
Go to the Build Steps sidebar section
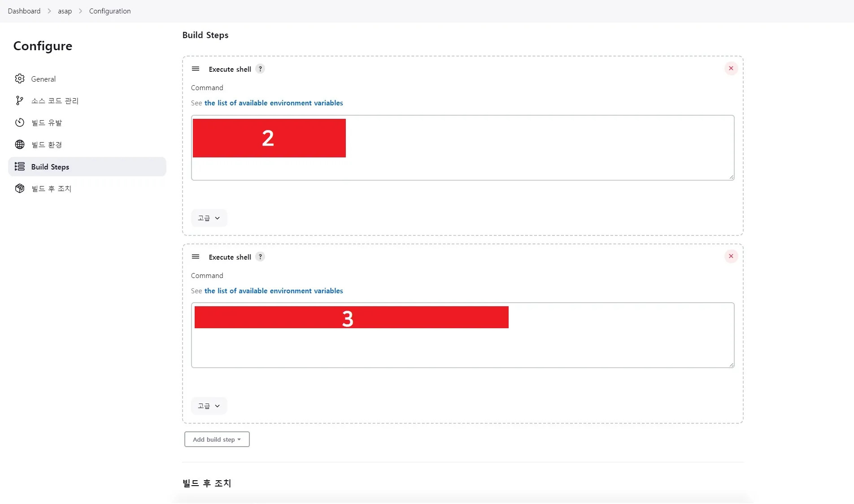(50, 167)
